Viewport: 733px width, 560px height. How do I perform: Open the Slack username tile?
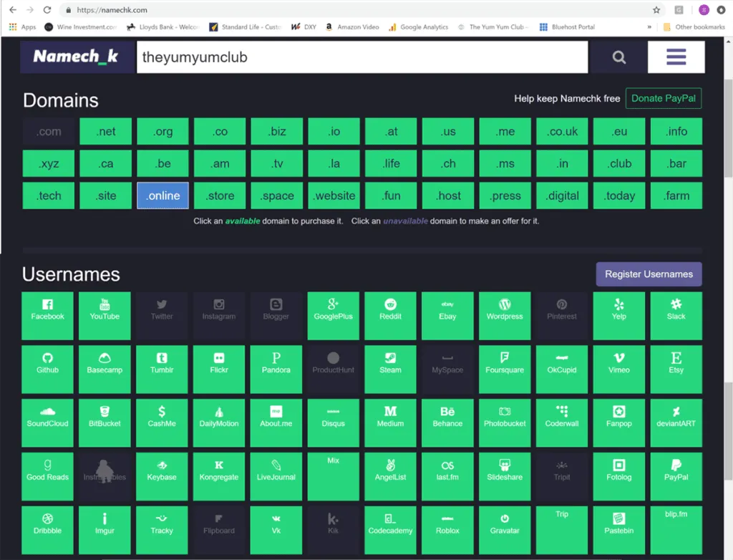pos(676,316)
